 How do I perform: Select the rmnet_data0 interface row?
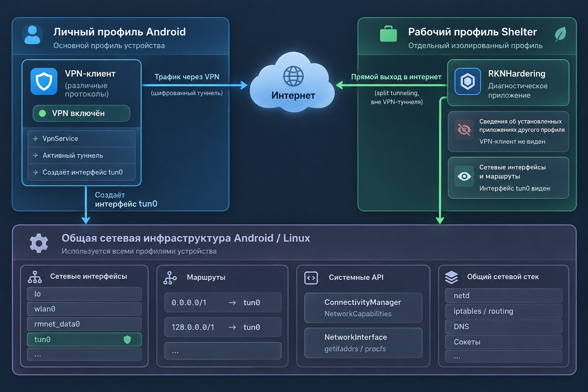(84, 324)
